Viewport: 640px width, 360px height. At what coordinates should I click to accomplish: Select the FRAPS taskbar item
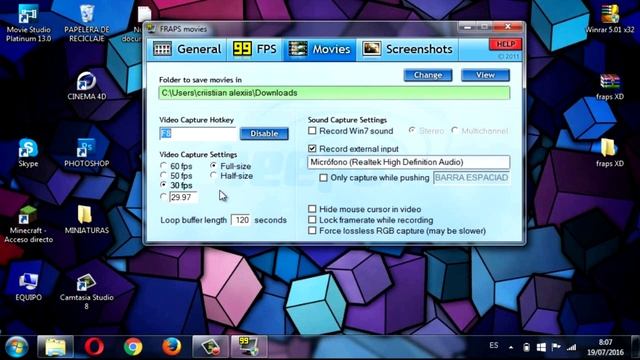coord(249,347)
